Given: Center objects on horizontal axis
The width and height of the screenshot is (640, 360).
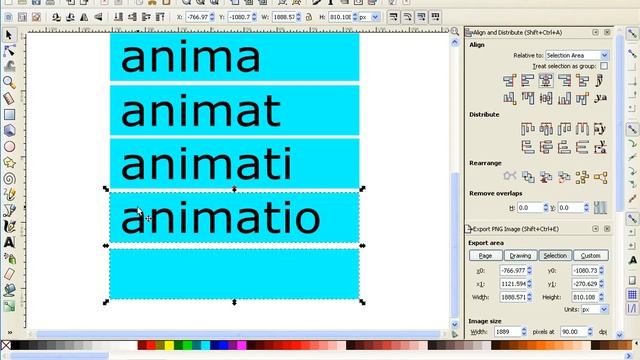Looking at the screenshot, I should click(546, 98).
